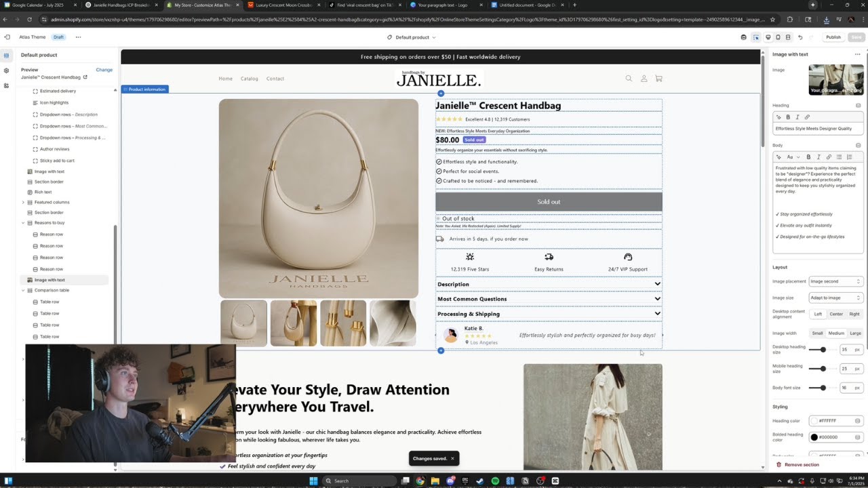
Task: Apply numbered list in Body editor
Action: coord(849,157)
